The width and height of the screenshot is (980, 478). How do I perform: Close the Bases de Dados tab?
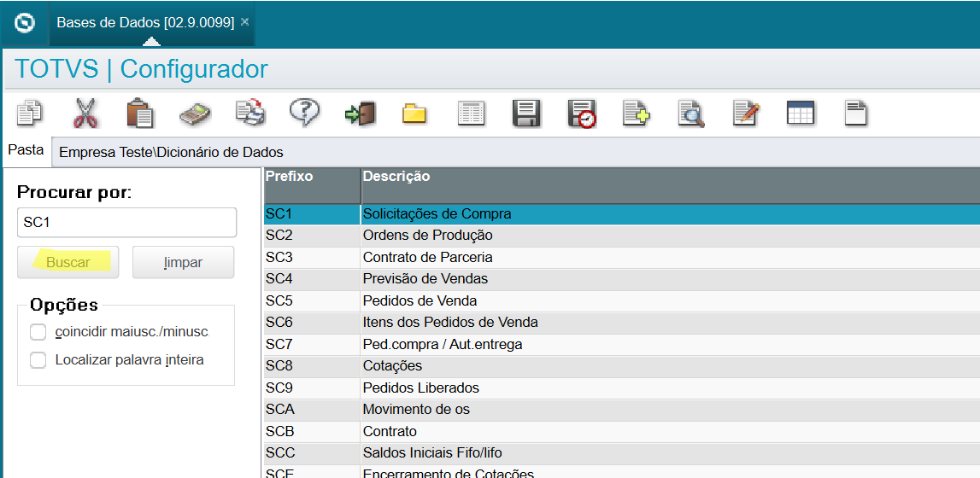point(245,22)
